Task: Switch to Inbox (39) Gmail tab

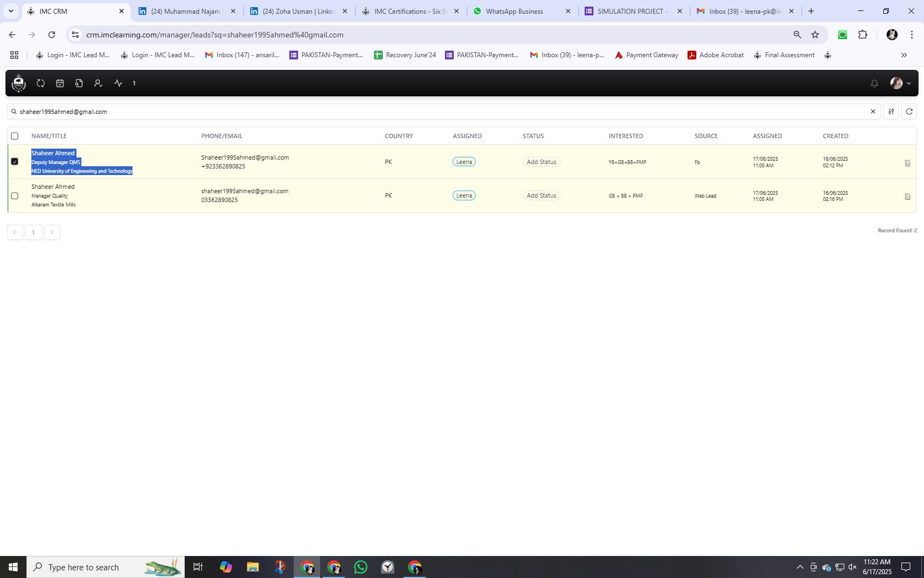Action: (745, 11)
